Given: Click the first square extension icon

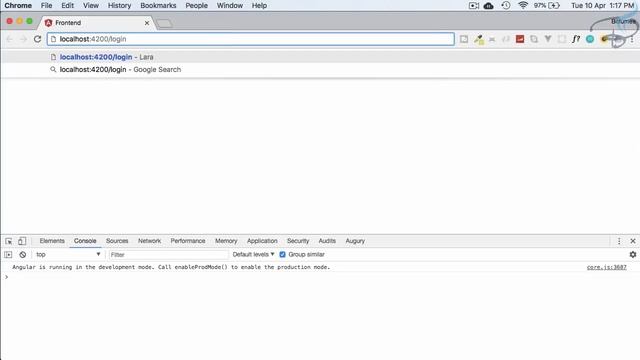Looking at the screenshot, I should 464,39.
